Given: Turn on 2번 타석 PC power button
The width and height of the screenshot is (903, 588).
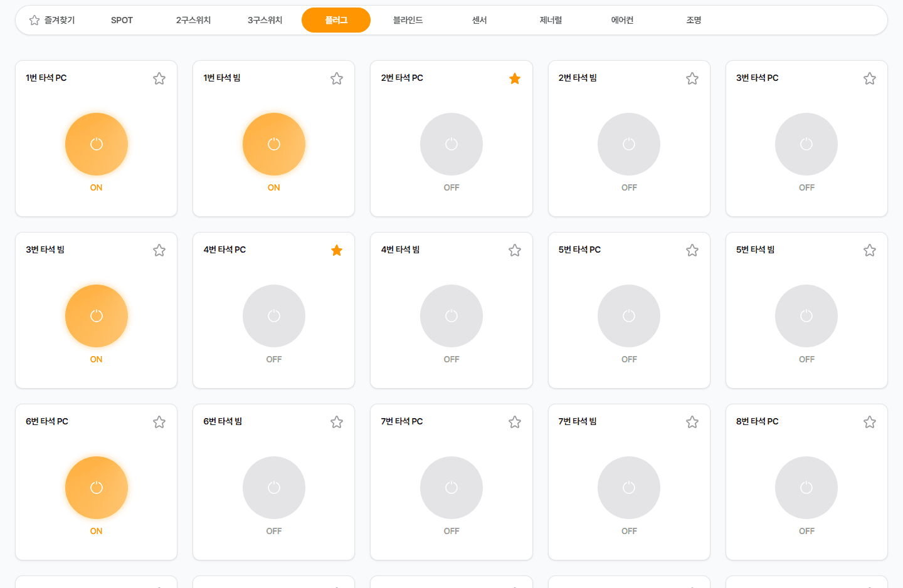Looking at the screenshot, I should (x=451, y=144).
